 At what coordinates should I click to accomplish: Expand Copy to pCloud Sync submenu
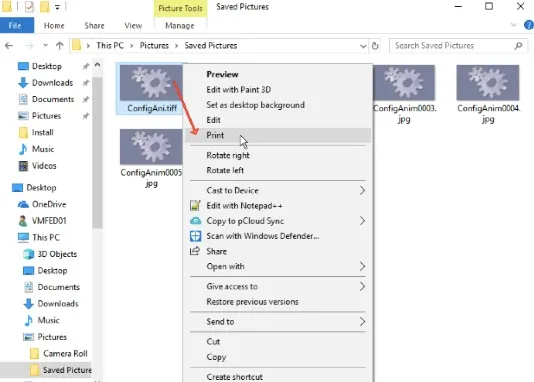pos(278,221)
